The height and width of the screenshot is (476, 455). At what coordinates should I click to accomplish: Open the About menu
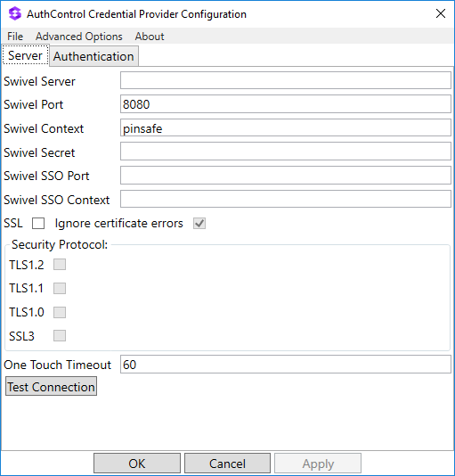click(x=150, y=37)
